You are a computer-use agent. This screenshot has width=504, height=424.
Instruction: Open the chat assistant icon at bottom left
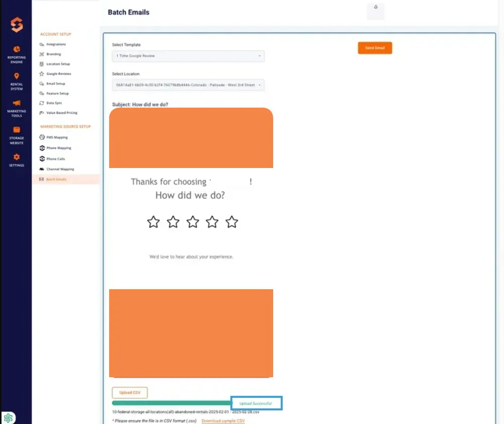tap(9, 417)
